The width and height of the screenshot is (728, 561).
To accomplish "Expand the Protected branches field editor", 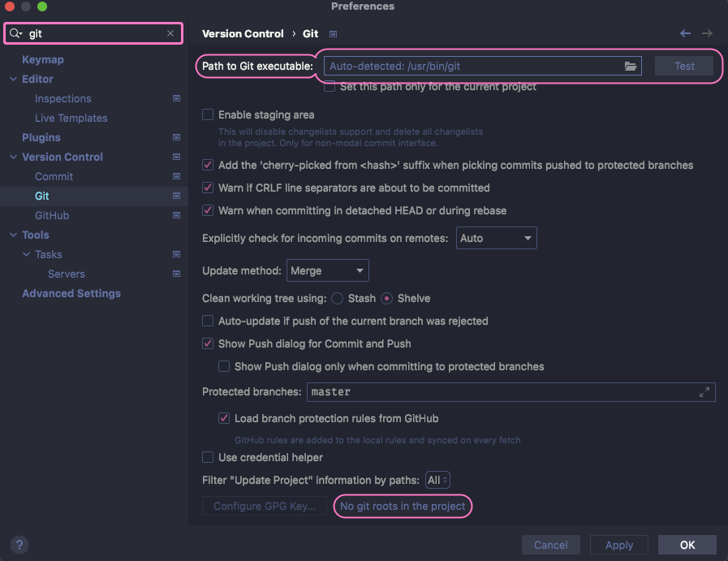I will tap(704, 392).
